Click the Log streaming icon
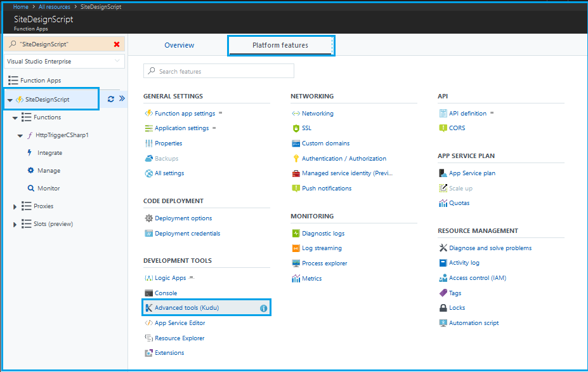This screenshot has height=372, width=588. [296, 248]
